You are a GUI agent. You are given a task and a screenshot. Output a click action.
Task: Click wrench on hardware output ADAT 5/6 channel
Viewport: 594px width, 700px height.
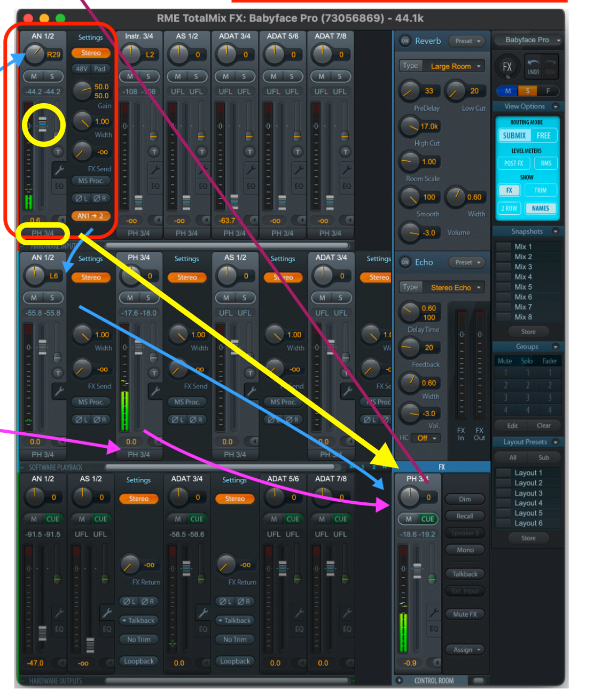[299, 612]
